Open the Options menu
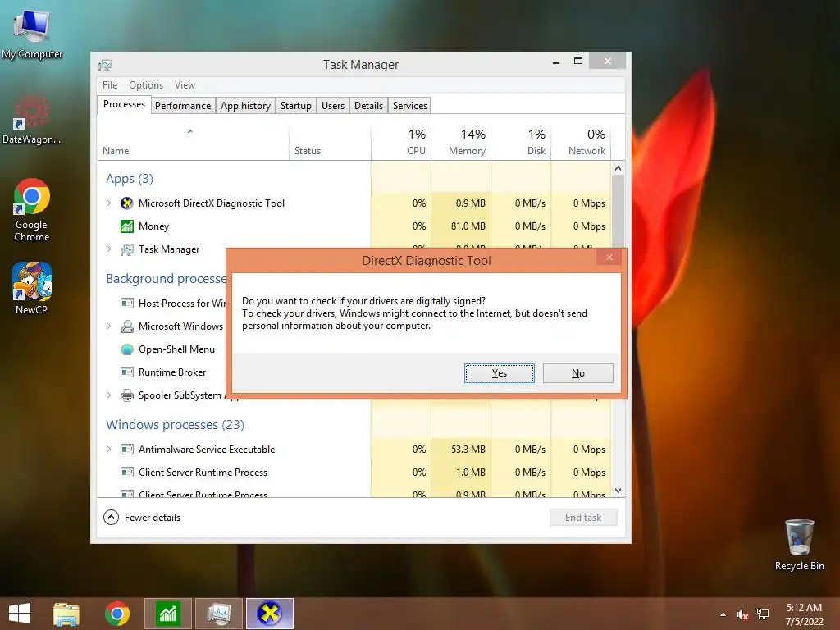The height and width of the screenshot is (630, 840). coord(146,85)
